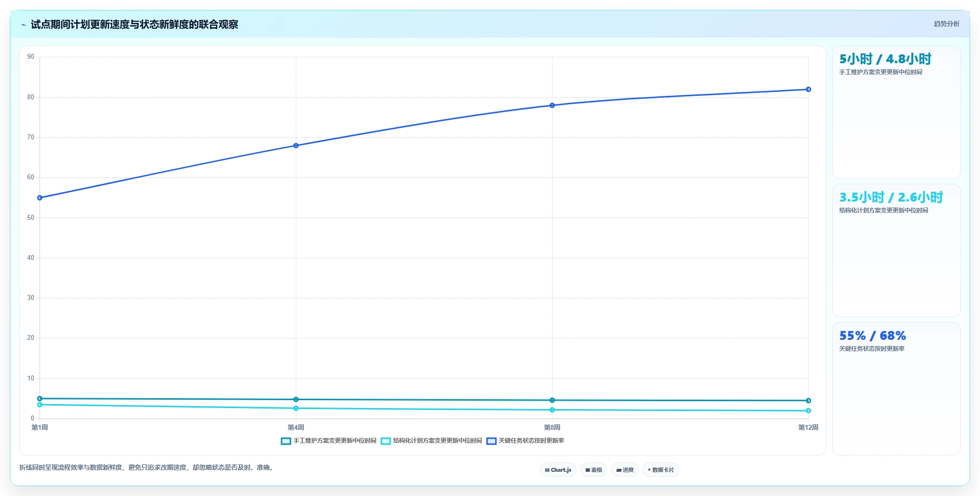Click the 55% / 68% stat value

point(873,336)
